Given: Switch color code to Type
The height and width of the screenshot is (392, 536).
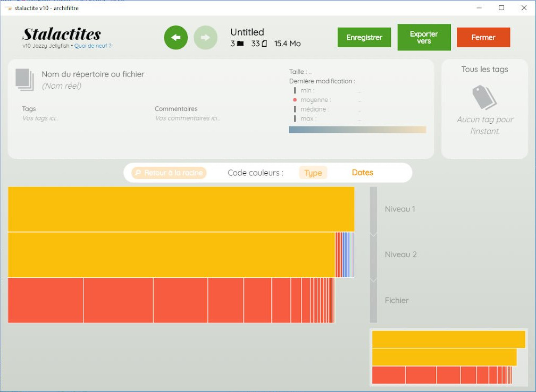Looking at the screenshot, I should click(x=313, y=173).
